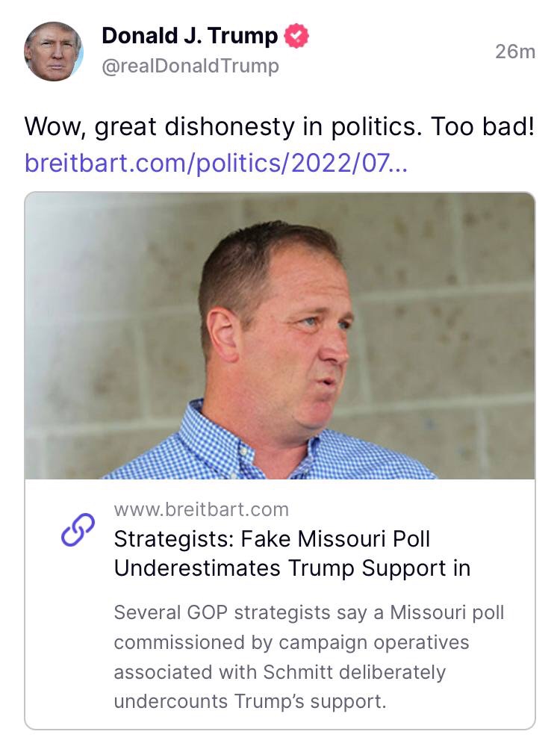
Task: Open the "26m" post timestamp
Action: click(x=515, y=52)
